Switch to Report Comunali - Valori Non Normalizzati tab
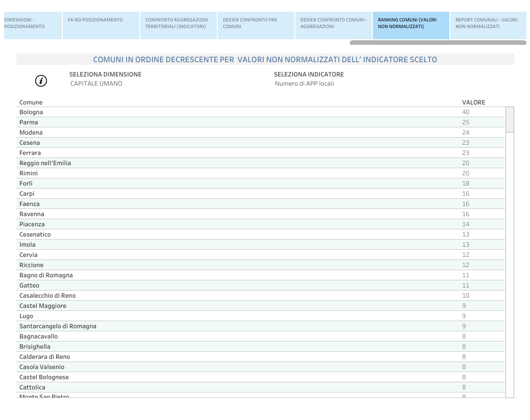This screenshot has width=530, height=420. point(488,25)
